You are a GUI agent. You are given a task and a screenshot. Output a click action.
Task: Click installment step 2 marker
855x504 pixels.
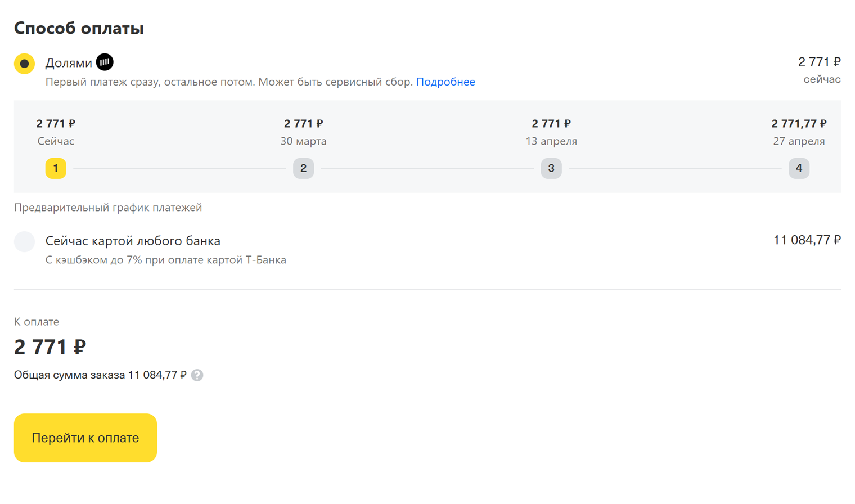[x=303, y=168]
